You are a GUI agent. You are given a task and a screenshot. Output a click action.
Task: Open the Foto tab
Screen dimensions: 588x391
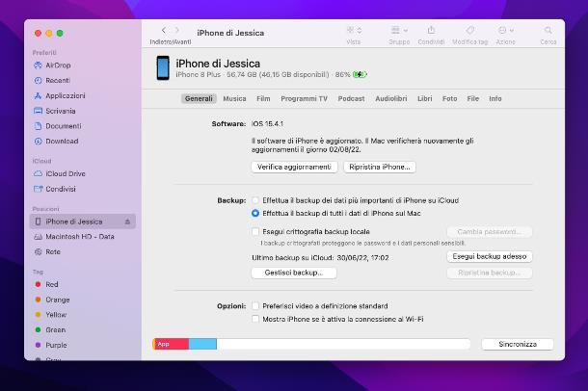coord(449,98)
